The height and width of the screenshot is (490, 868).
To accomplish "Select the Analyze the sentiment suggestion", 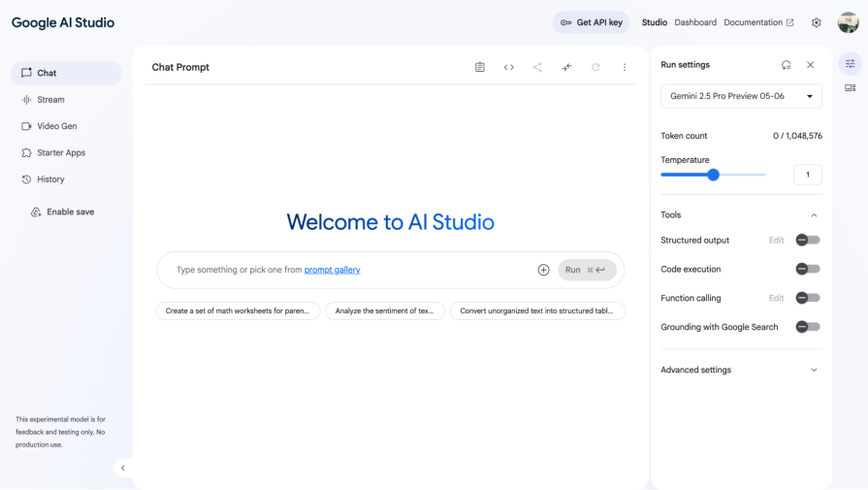I will (385, 311).
